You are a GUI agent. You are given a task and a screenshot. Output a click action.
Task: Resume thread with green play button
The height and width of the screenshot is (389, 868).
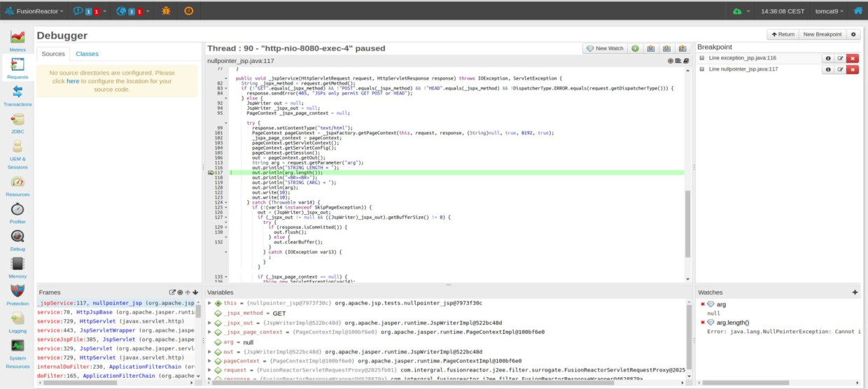(635, 48)
